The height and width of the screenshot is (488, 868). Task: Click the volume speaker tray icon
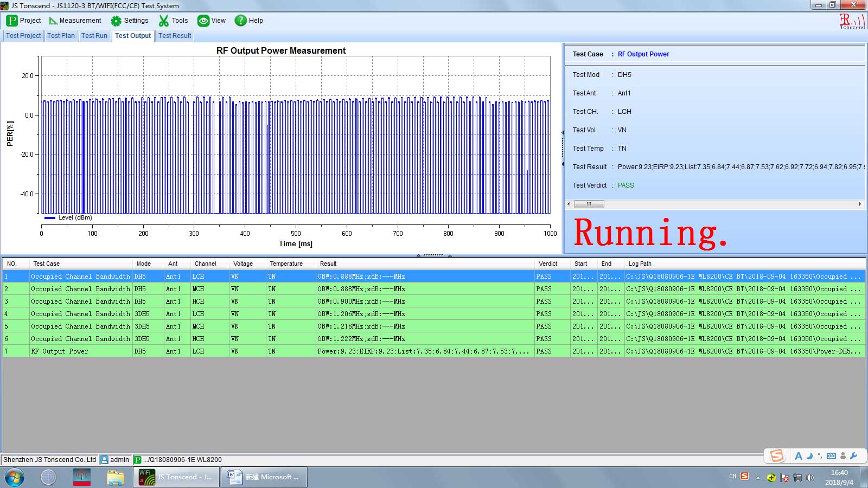tap(810, 478)
